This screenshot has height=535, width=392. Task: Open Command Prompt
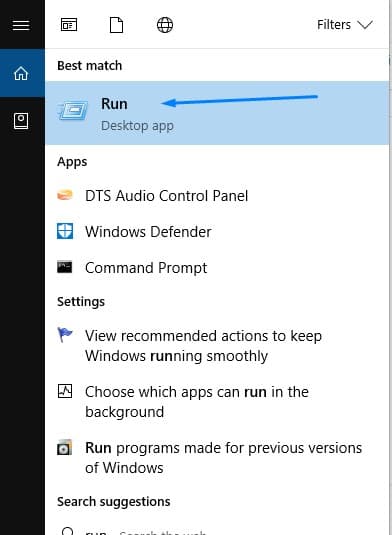[146, 268]
